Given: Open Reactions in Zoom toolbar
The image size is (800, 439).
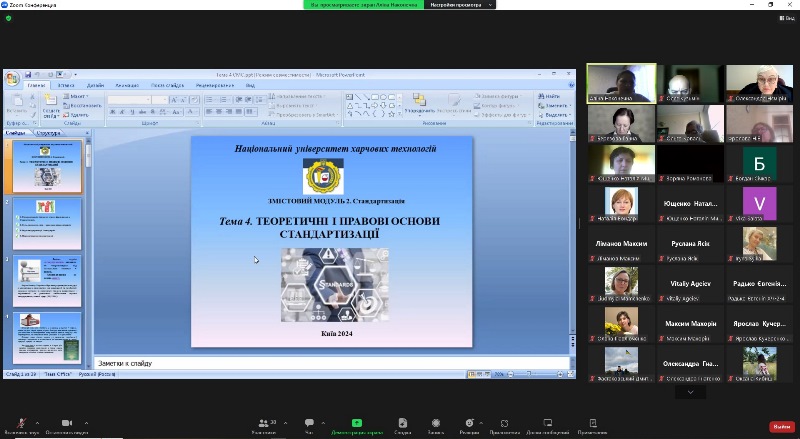Looking at the screenshot, I should pyautogui.click(x=469, y=423).
